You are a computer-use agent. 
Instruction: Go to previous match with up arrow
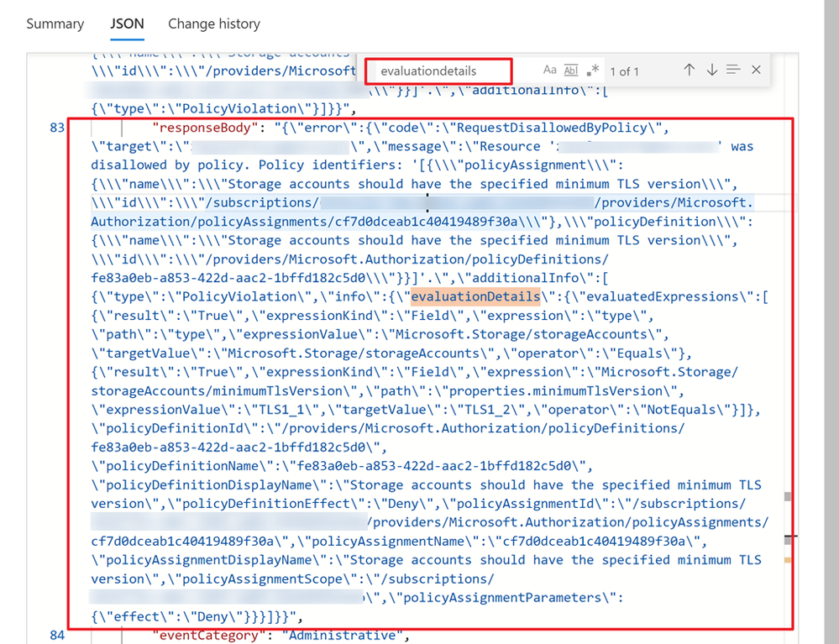pos(690,70)
